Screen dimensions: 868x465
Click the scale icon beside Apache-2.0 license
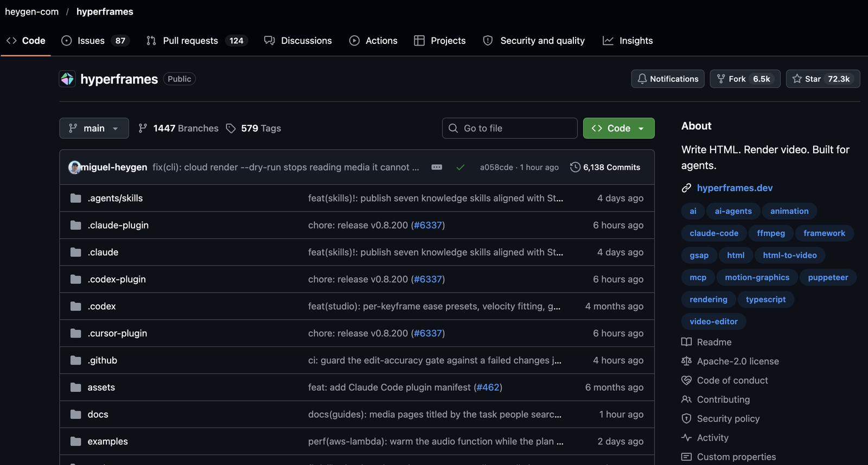click(686, 361)
